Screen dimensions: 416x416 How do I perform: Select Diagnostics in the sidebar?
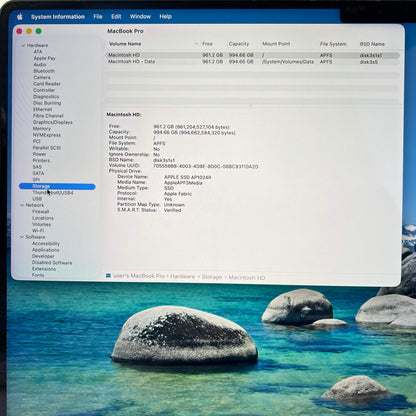pos(46,96)
